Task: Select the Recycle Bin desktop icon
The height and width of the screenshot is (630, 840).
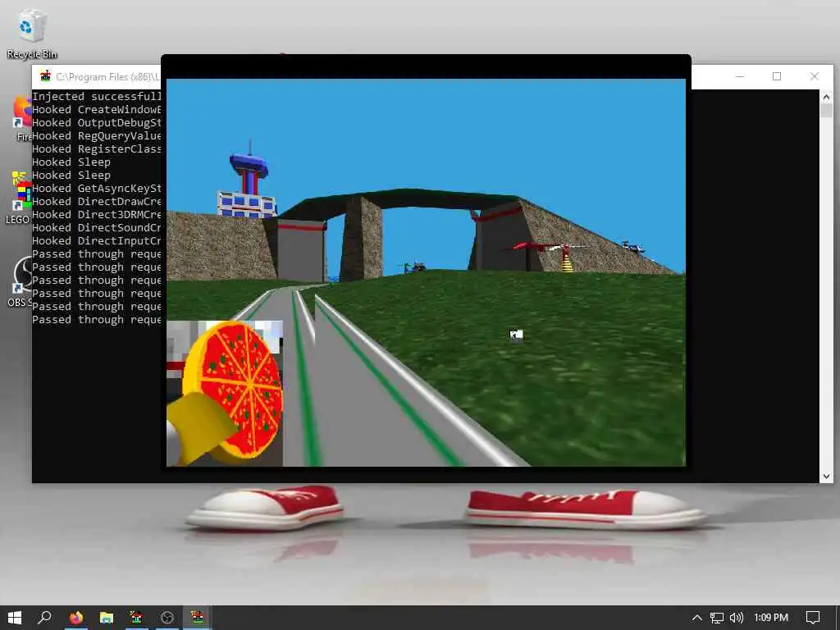Action: (32, 34)
